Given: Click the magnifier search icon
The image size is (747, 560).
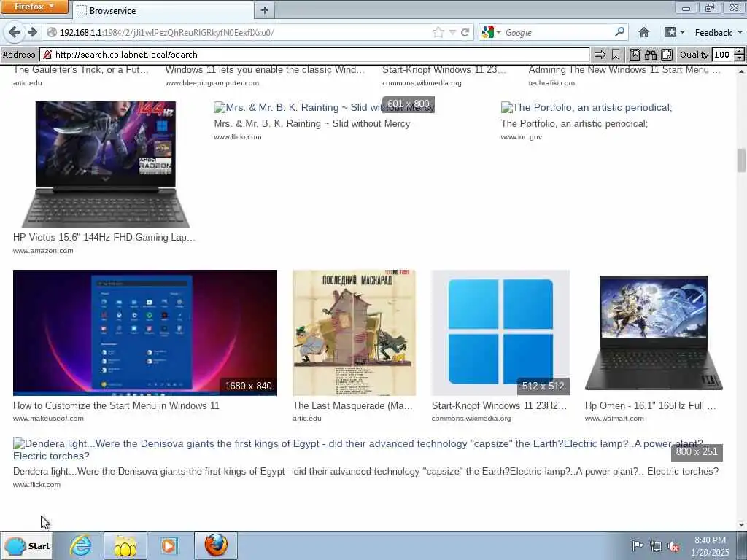Looking at the screenshot, I should [x=619, y=32].
